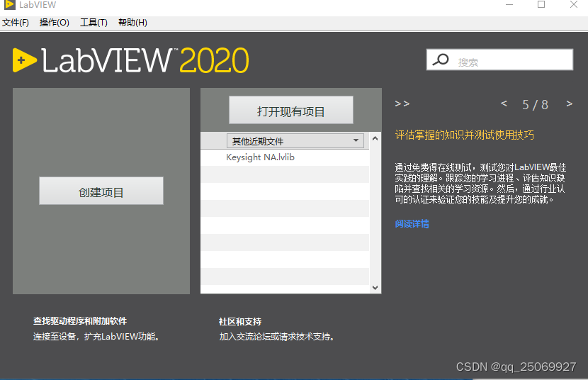Click the LabVIEW 2020 logo icon
Screen dimensions: 588x380
pyautogui.click(x=24, y=60)
